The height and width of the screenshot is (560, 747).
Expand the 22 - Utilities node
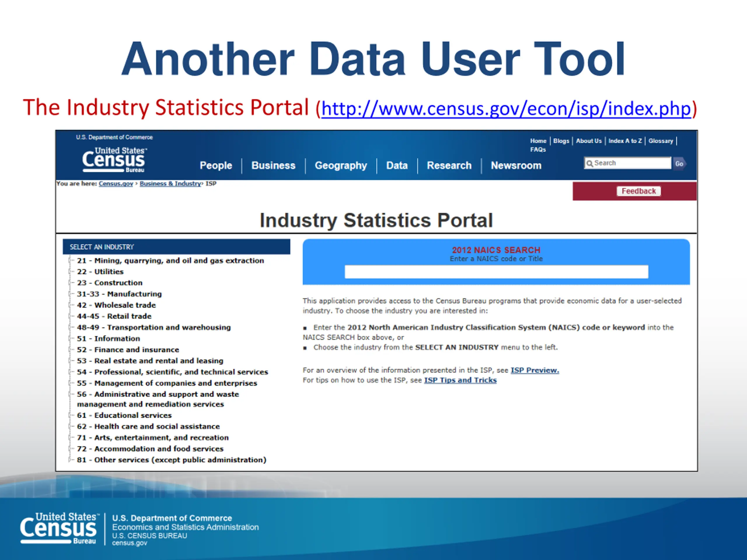pyautogui.click(x=70, y=271)
